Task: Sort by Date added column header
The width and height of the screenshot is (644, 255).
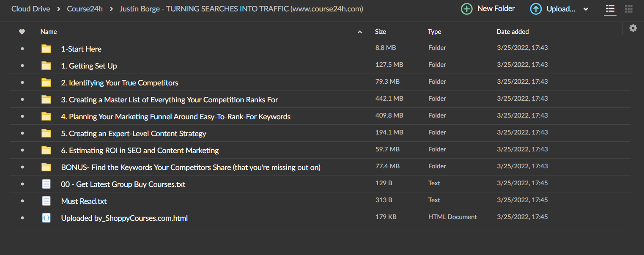Action: point(512,32)
